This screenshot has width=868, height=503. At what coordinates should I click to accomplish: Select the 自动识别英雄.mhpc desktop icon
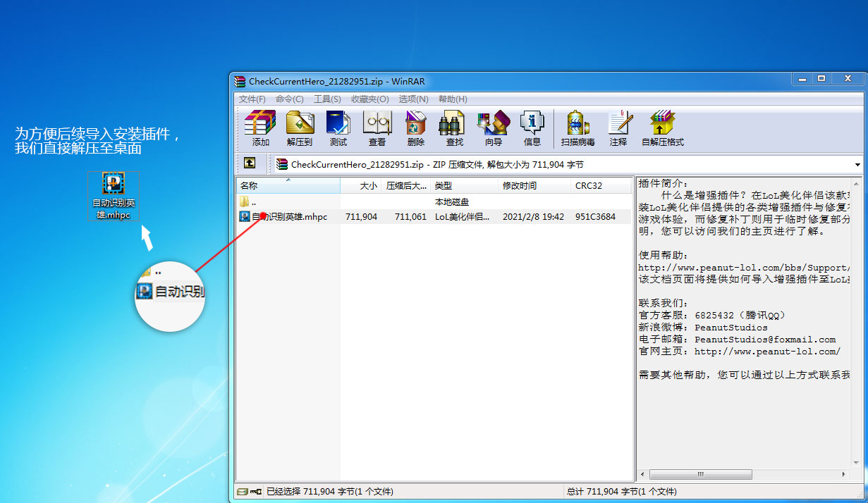pos(113,197)
